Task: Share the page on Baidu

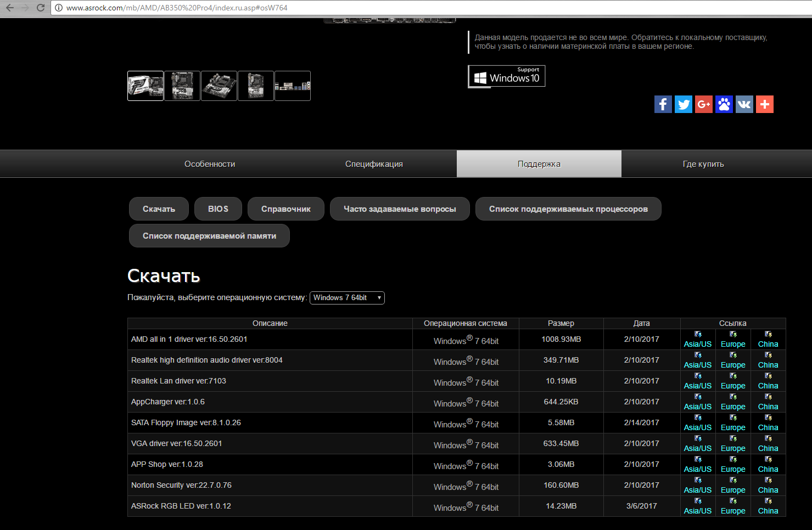Action: pos(724,104)
